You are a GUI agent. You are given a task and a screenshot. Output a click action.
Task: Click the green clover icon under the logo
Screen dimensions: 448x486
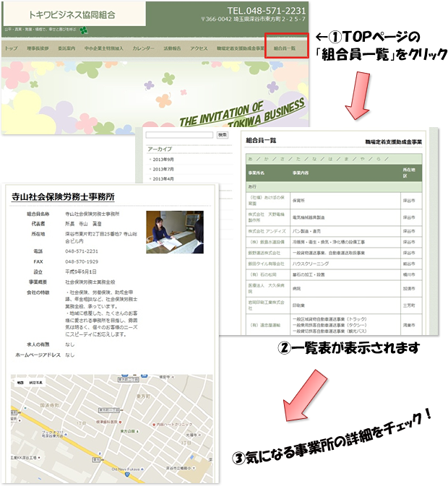coord(84,30)
